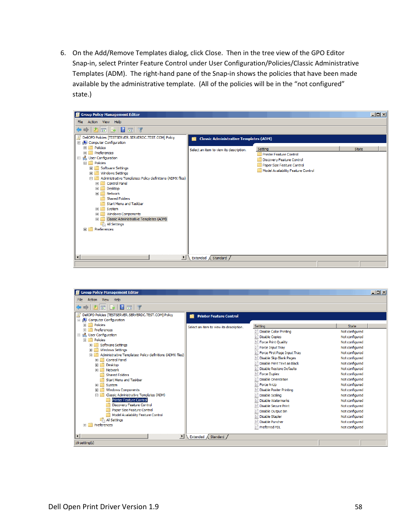
Task: Expand Classic Administrative Templates (ADM) in the upper editor tree
Action: tap(97, 219)
